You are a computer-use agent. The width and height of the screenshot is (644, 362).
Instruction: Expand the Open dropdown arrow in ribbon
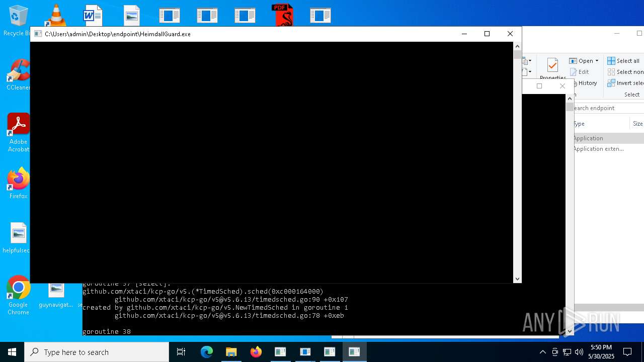click(597, 61)
